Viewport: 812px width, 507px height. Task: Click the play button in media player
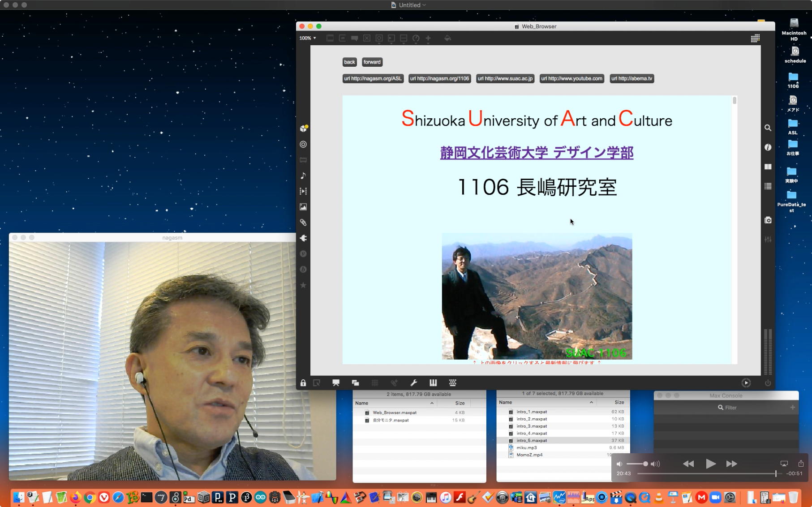pos(710,464)
